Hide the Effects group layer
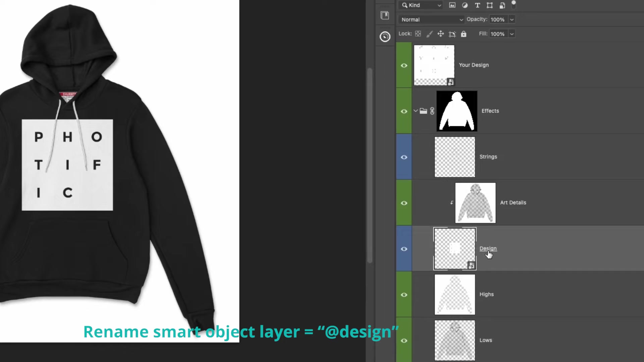This screenshot has height=362, width=644. pyautogui.click(x=404, y=111)
